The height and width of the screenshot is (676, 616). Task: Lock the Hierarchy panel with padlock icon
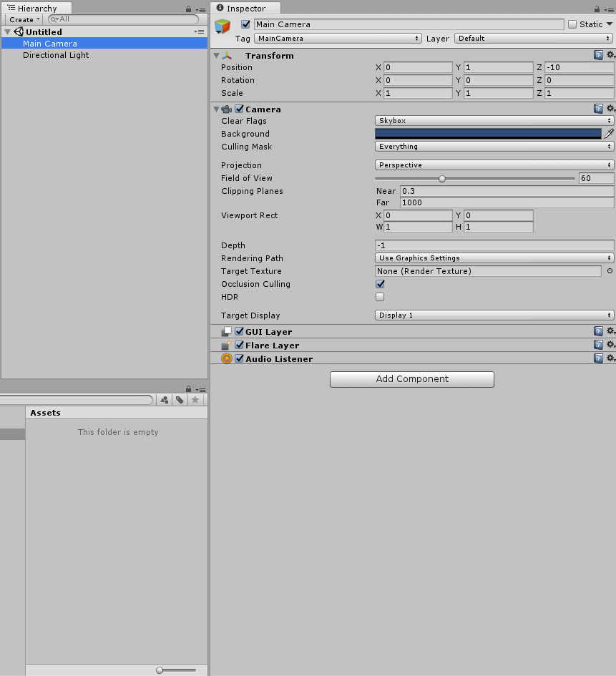(x=188, y=9)
